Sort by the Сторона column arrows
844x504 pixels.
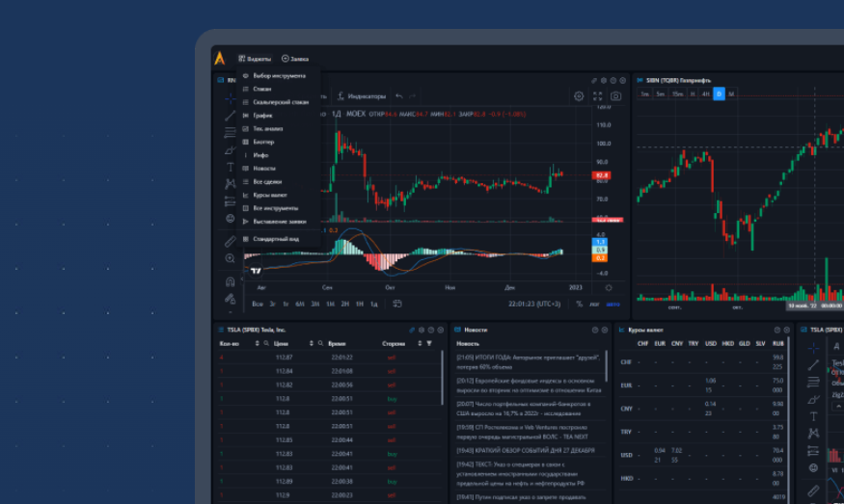coord(420,343)
